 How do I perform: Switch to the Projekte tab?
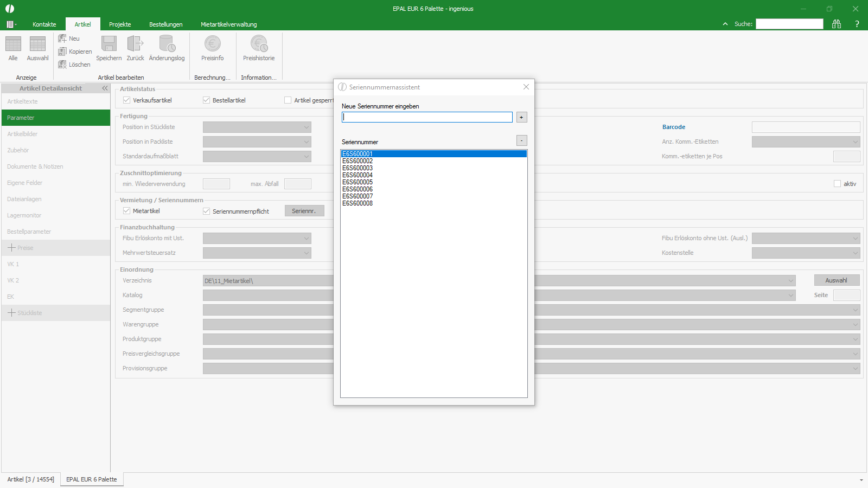120,24
